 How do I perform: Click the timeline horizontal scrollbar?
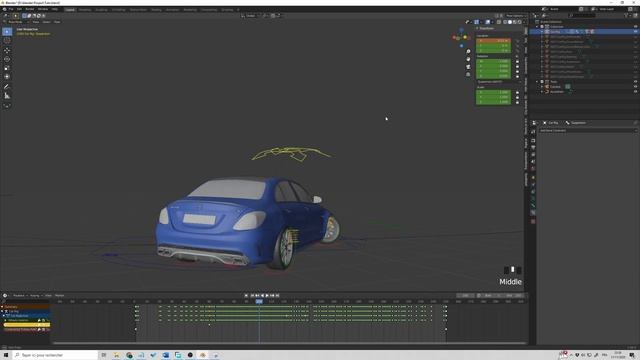click(290, 343)
